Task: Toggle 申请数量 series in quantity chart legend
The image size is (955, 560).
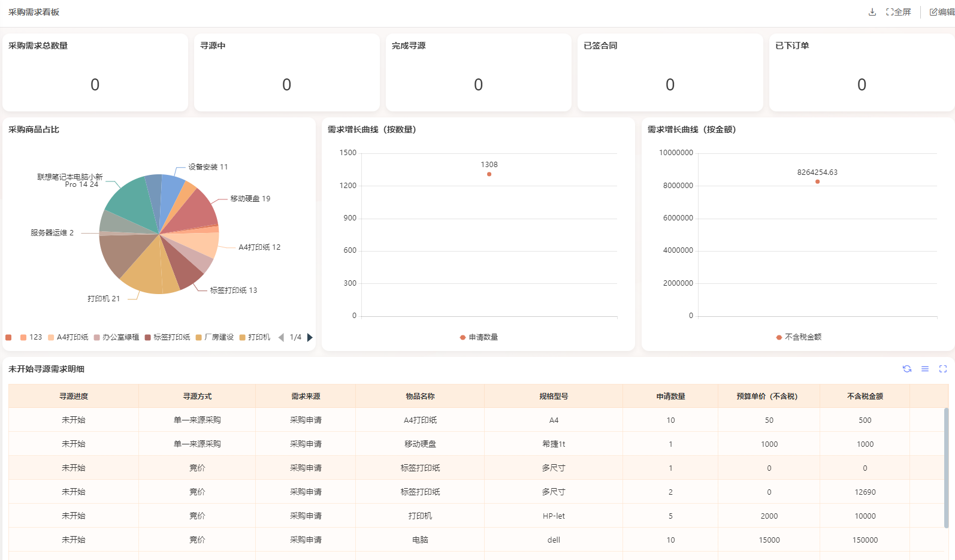Action: tap(479, 337)
